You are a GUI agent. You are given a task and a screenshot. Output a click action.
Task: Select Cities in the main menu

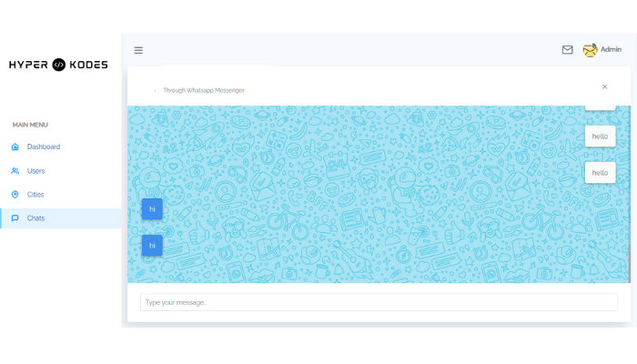pyautogui.click(x=35, y=194)
